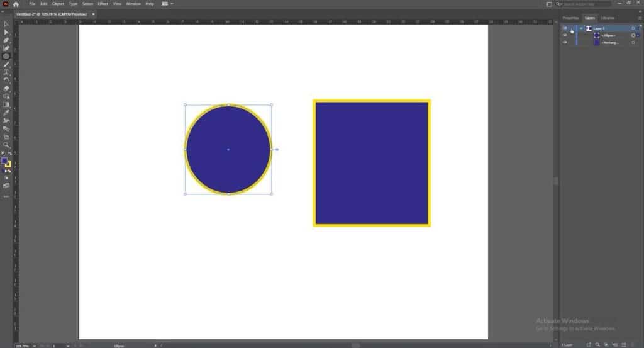644x348 pixels.
Task: Click the target circle for Layer 1
Action: click(633, 28)
